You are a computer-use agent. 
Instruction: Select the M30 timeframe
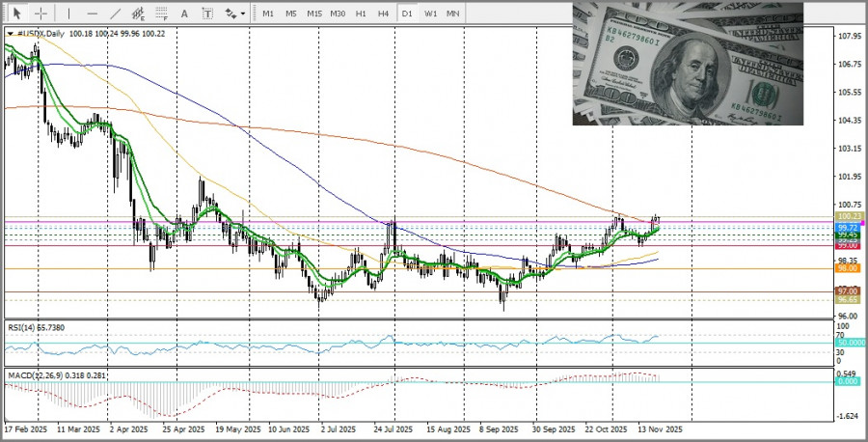pos(338,14)
